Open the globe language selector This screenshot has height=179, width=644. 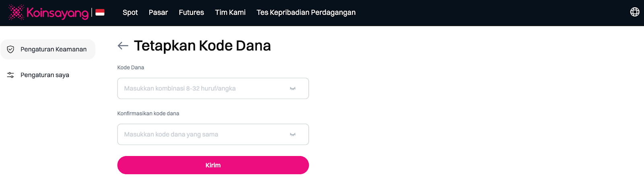(x=635, y=12)
